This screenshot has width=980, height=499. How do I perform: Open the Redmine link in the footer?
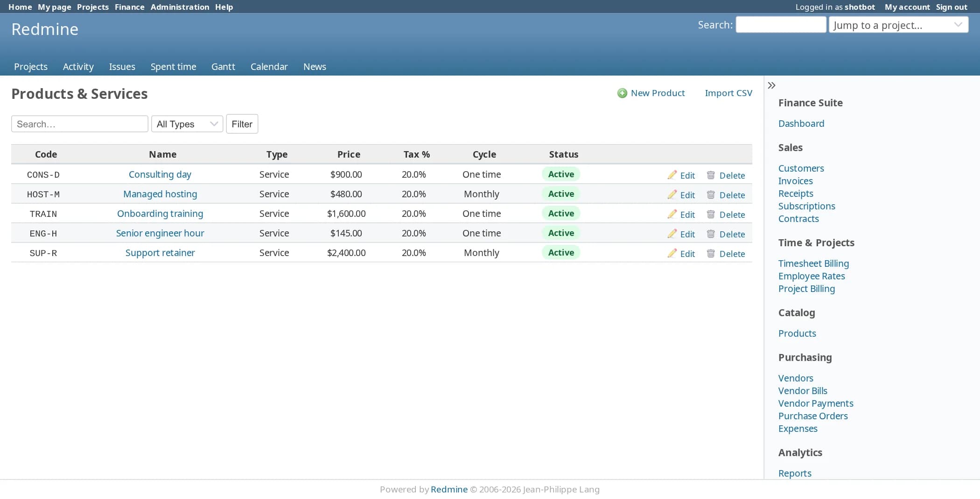[449, 489]
